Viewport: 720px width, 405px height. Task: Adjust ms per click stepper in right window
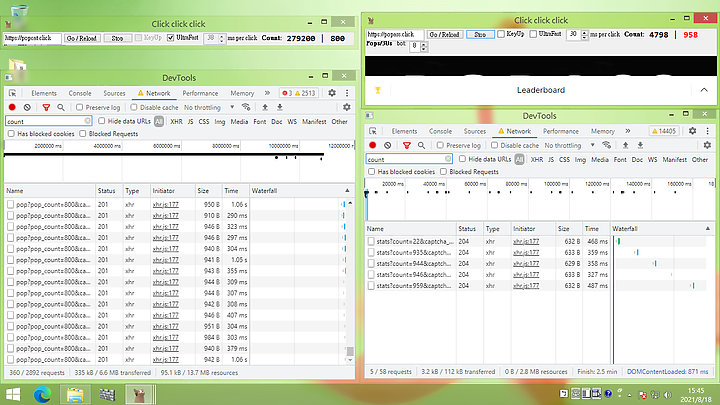click(x=584, y=34)
